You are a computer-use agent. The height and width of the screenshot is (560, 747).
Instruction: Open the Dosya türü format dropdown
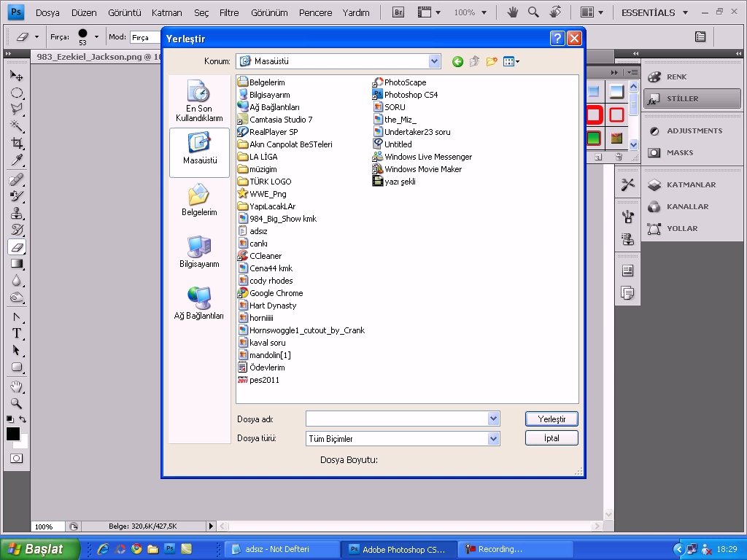tap(494, 438)
